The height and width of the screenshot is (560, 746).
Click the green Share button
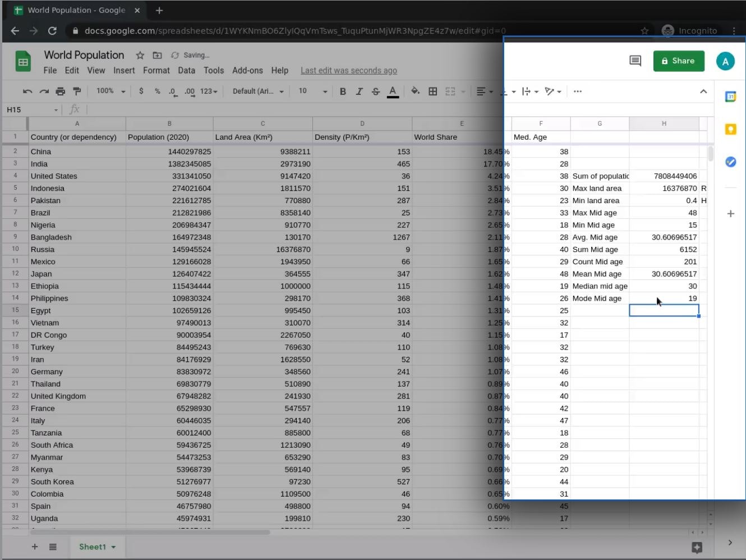(x=678, y=61)
